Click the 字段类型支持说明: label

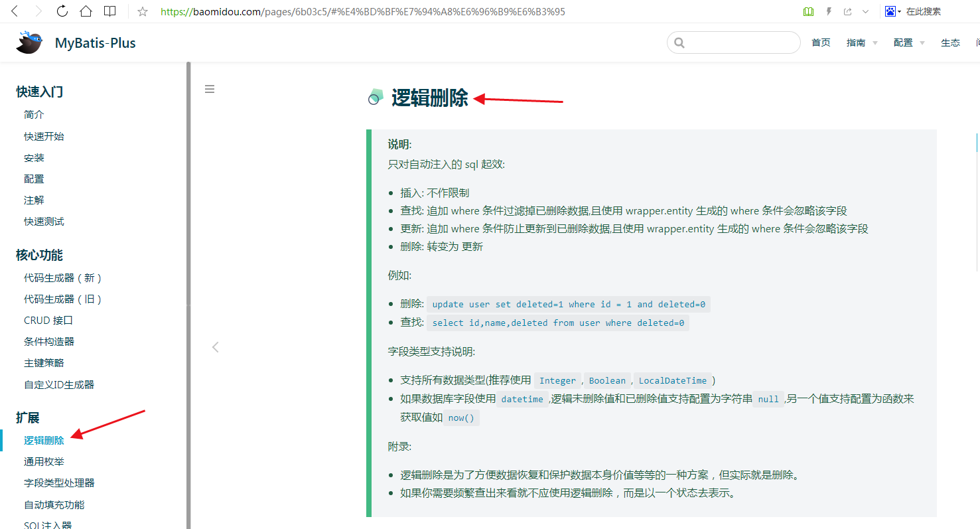431,352
